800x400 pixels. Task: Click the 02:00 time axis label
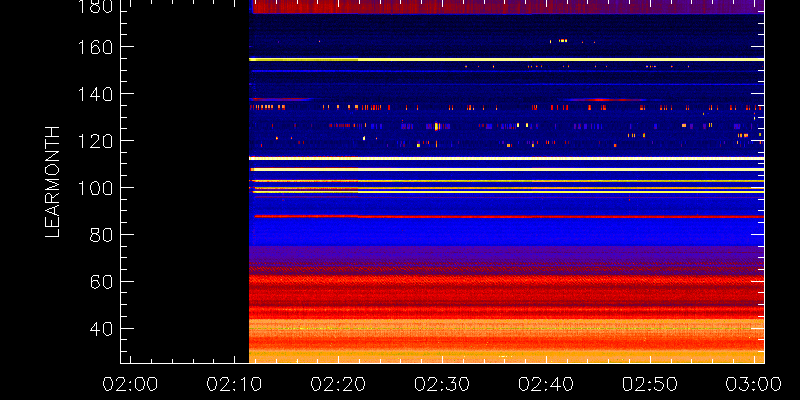[130, 383]
